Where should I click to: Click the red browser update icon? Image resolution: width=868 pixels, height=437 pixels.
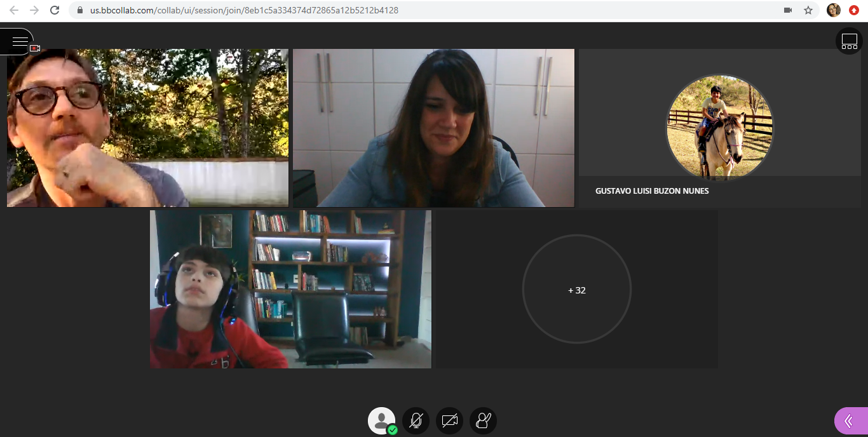coord(854,10)
